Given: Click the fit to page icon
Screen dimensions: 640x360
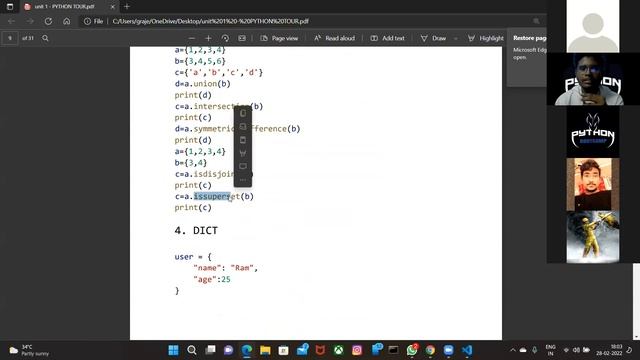Looking at the screenshot, I should [x=242, y=38].
